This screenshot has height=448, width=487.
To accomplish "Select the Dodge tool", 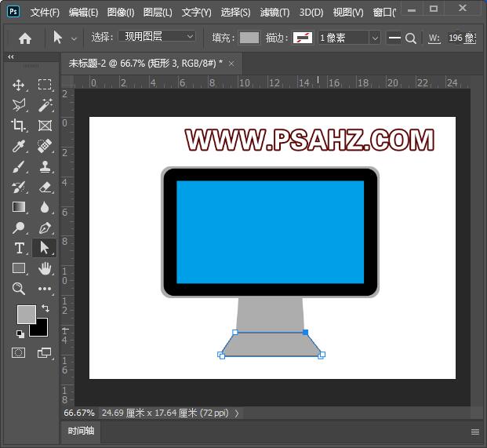I will 19,228.
